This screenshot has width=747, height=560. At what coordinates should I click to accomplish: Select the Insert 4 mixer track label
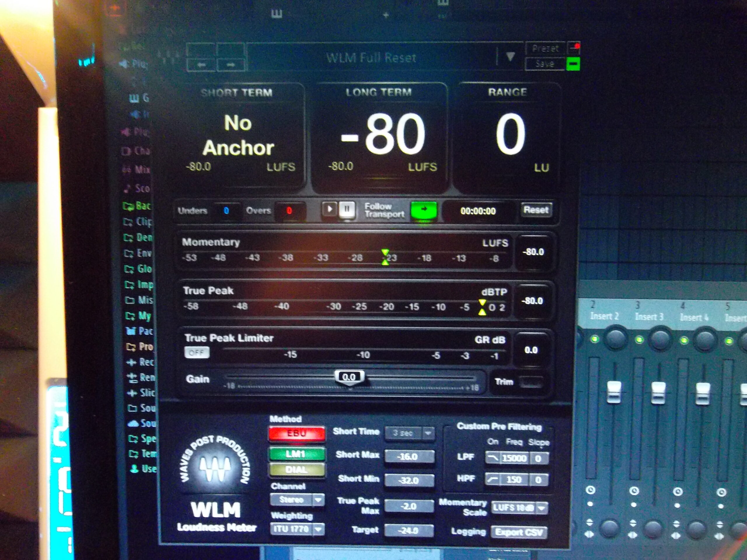coord(694,317)
